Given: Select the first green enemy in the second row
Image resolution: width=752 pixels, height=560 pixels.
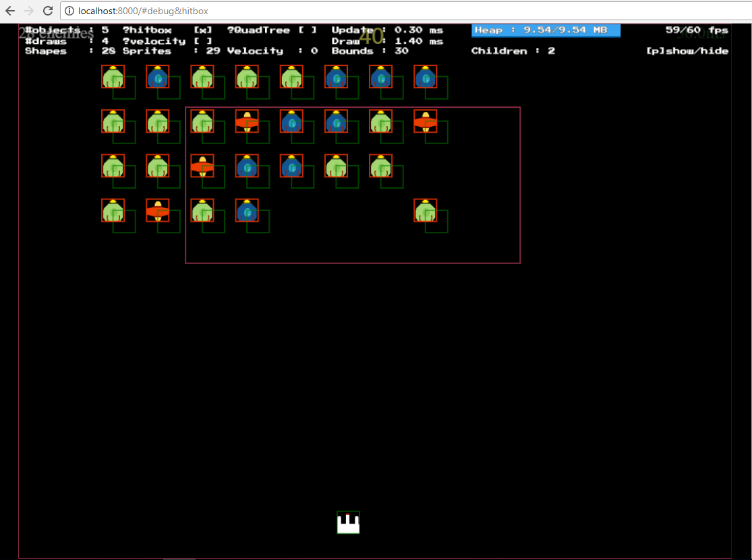Looking at the screenshot, I should pos(113,121).
